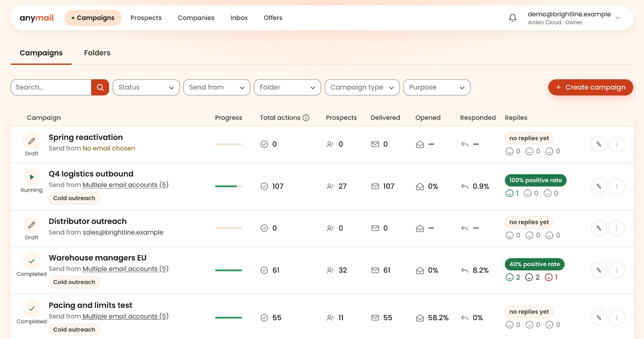Viewport: 644px width, 339px height.
Task: Open the Campaign type filter dropdown
Action: tap(362, 87)
